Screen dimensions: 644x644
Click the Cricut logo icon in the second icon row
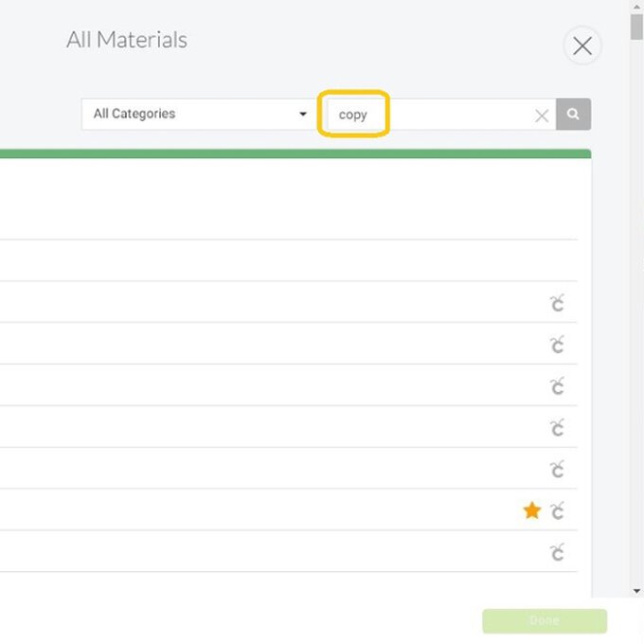[557, 345]
